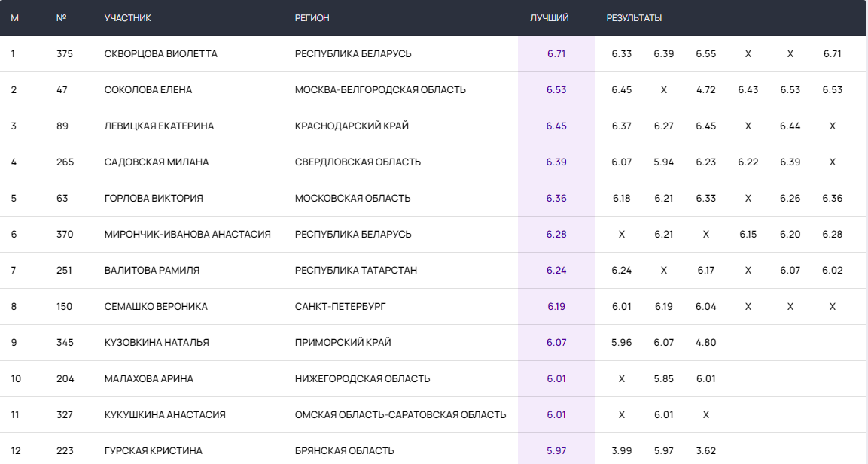Click the 4.72 attempt in Соколова's row

[705, 90]
